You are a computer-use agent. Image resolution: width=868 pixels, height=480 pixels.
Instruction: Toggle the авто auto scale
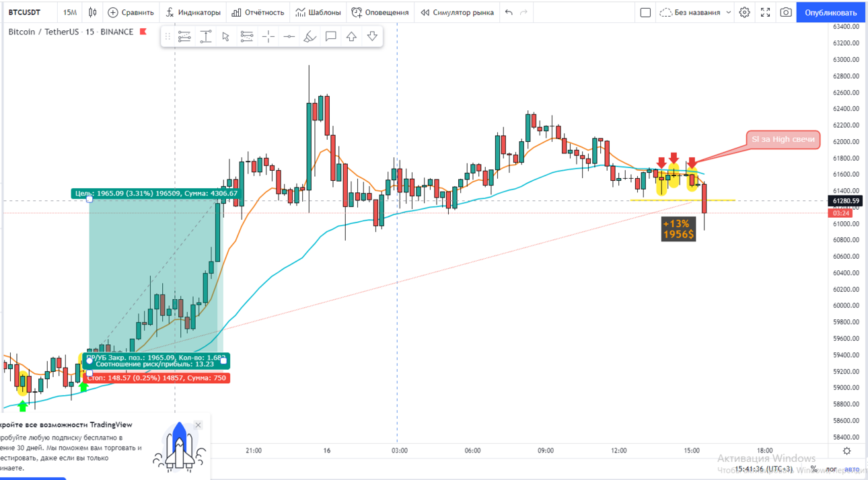pos(852,469)
